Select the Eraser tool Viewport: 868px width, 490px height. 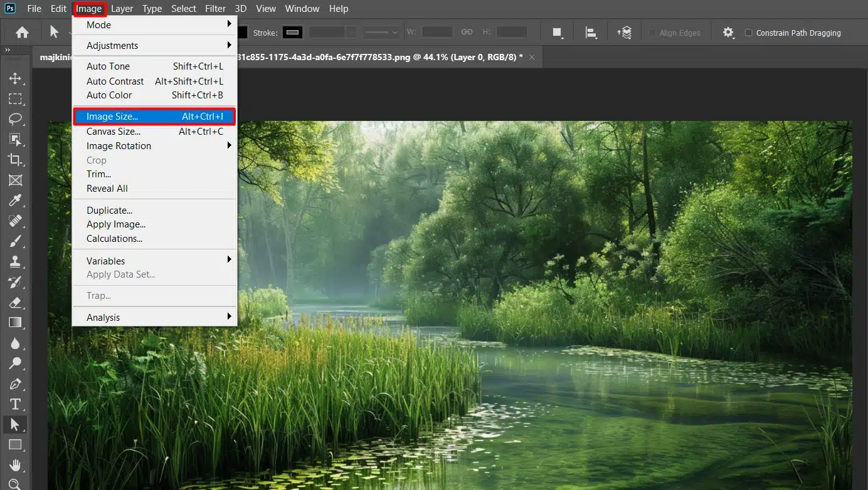(15, 302)
